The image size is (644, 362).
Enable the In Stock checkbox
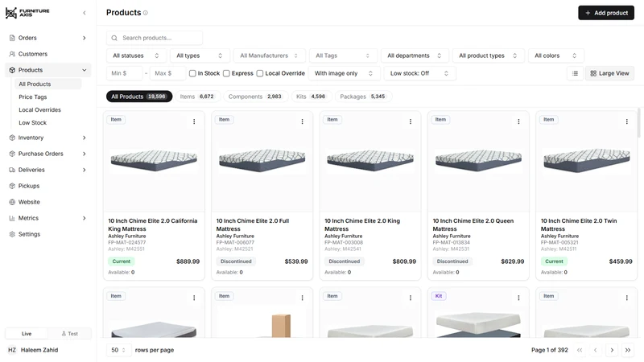[x=192, y=73]
